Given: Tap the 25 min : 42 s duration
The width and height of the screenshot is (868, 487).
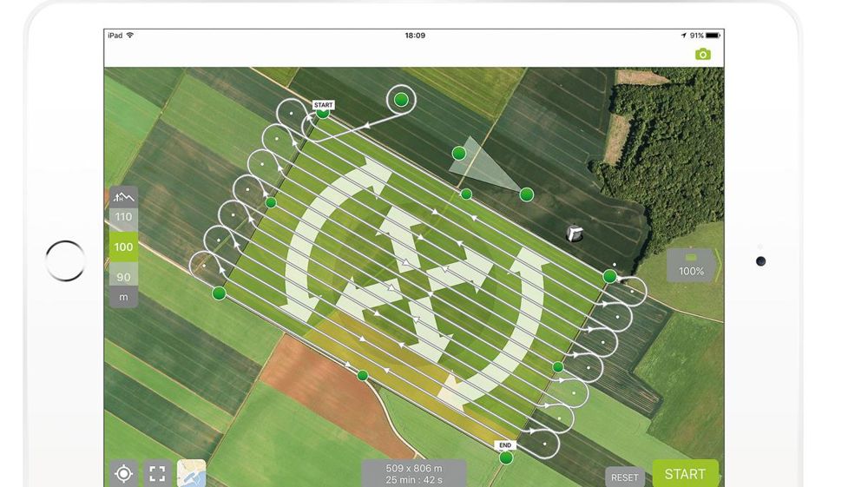Looking at the screenshot, I should coord(414,480).
